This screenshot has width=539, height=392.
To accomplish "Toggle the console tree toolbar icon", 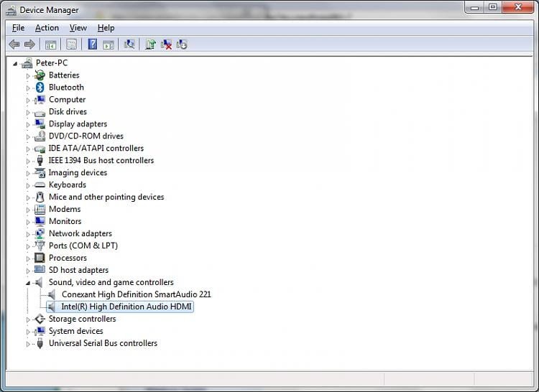I will (50, 45).
